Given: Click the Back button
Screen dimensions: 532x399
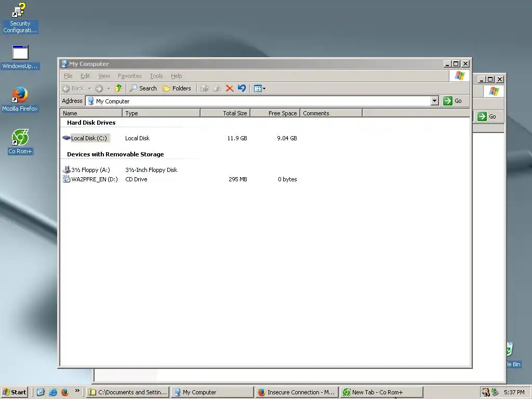Looking at the screenshot, I should (73, 88).
